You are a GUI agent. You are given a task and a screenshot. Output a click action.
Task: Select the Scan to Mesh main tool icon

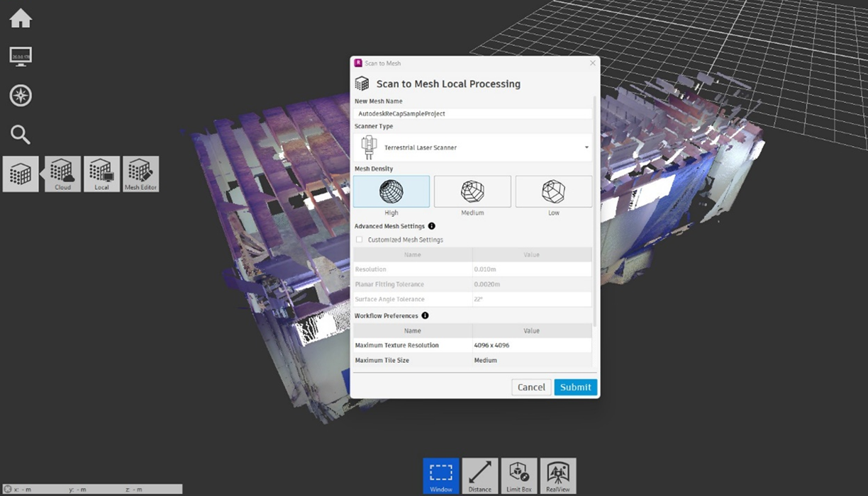(21, 174)
